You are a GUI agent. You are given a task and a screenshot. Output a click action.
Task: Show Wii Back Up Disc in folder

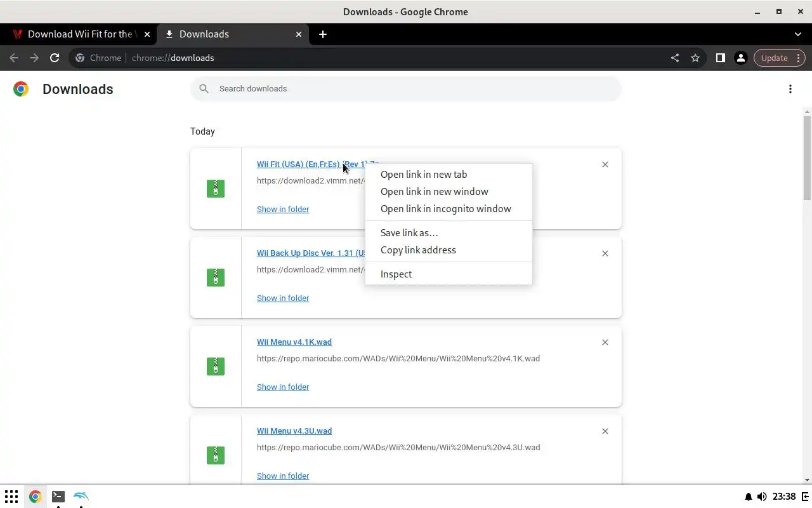(x=283, y=298)
